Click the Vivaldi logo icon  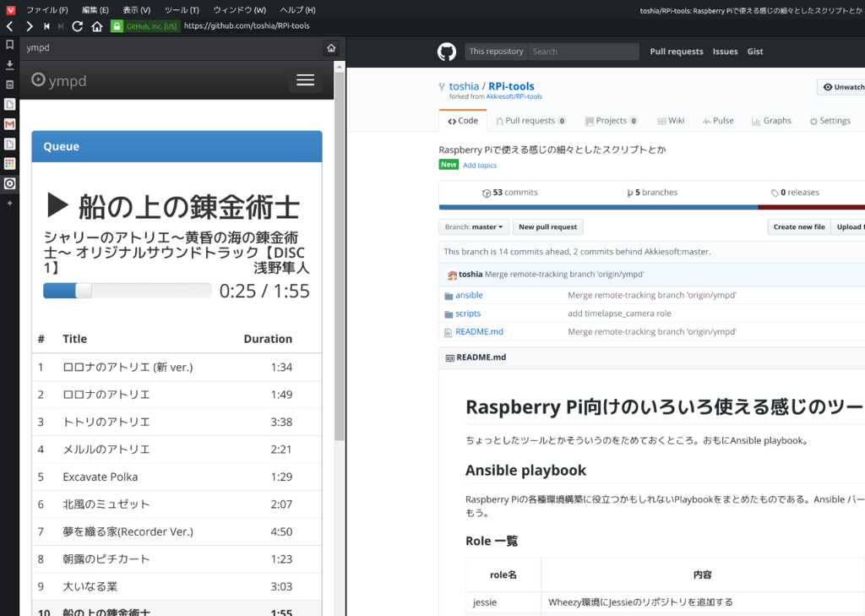(x=10, y=10)
